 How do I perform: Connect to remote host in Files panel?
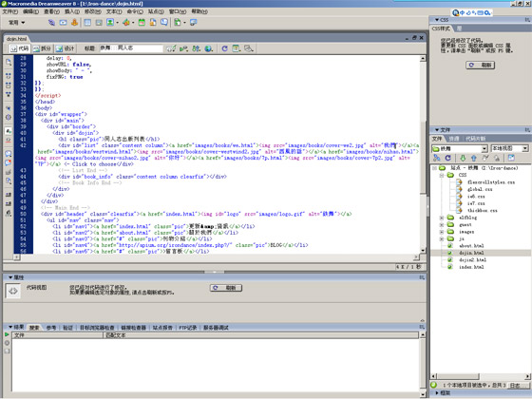pyautogui.click(x=437, y=158)
